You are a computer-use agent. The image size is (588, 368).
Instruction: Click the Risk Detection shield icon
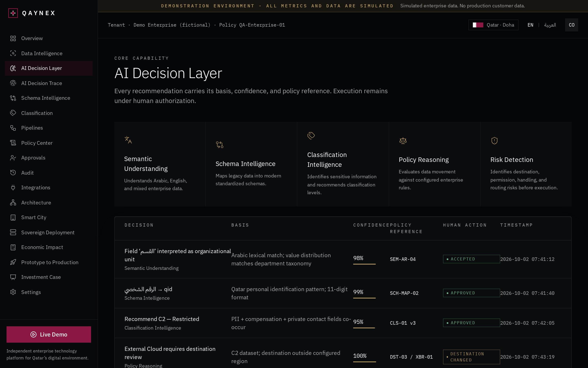click(494, 141)
